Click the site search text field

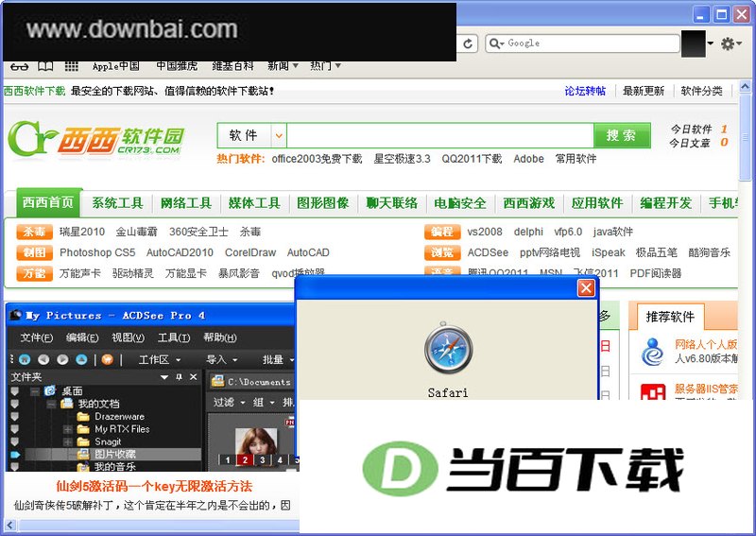point(439,135)
